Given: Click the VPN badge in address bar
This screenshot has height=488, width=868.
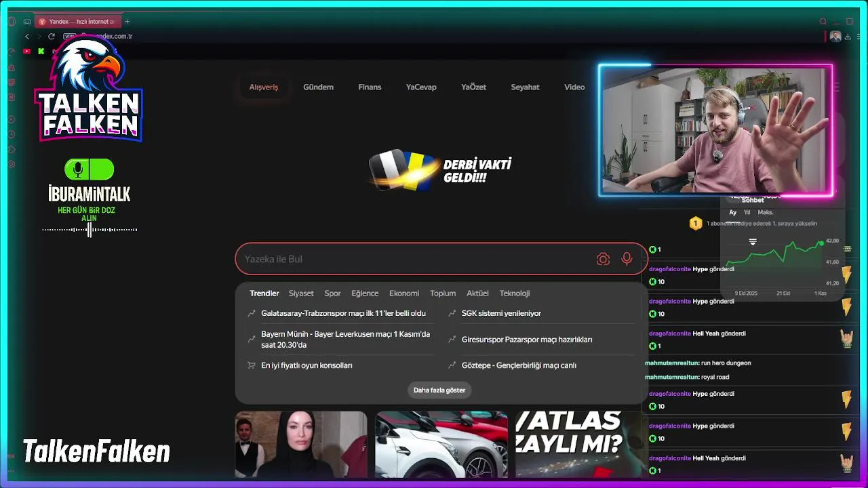Looking at the screenshot, I should click(68, 36).
